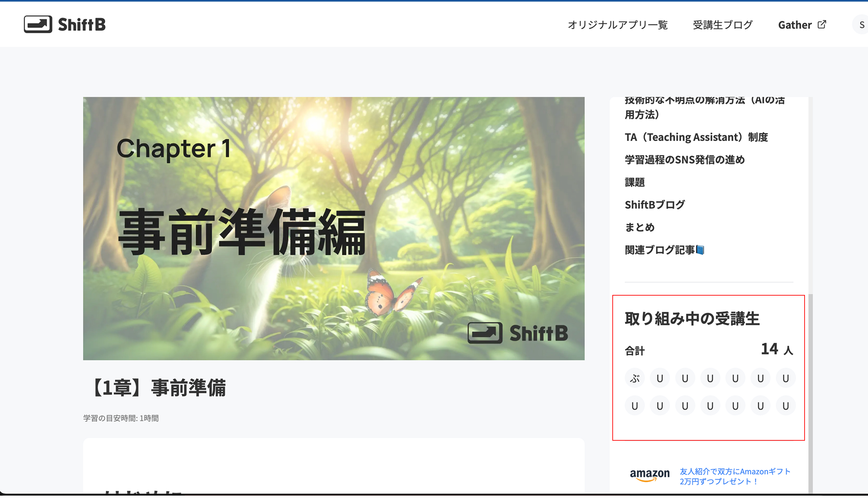Go to 学習過程のSNS発信の進め section

coord(684,160)
